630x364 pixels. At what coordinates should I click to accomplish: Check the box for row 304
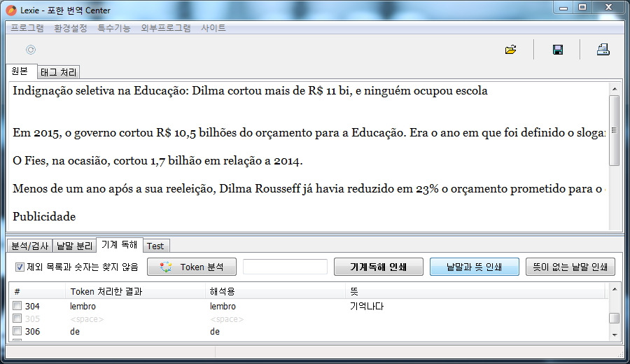click(x=17, y=306)
